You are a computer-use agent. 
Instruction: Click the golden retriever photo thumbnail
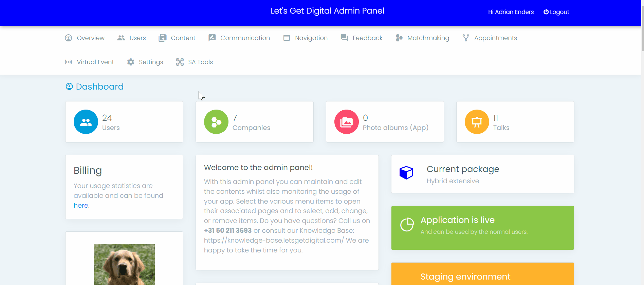coord(124,264)
